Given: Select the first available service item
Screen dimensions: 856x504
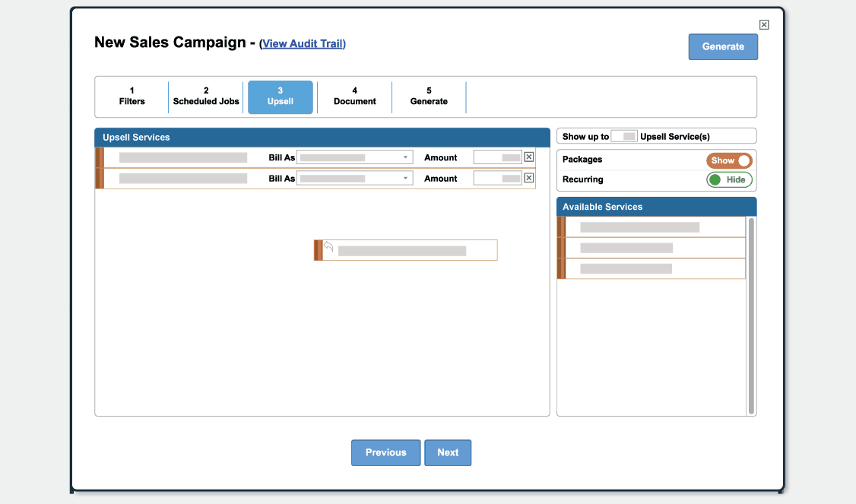Looking at the screenshot, I should click(652, 227).
